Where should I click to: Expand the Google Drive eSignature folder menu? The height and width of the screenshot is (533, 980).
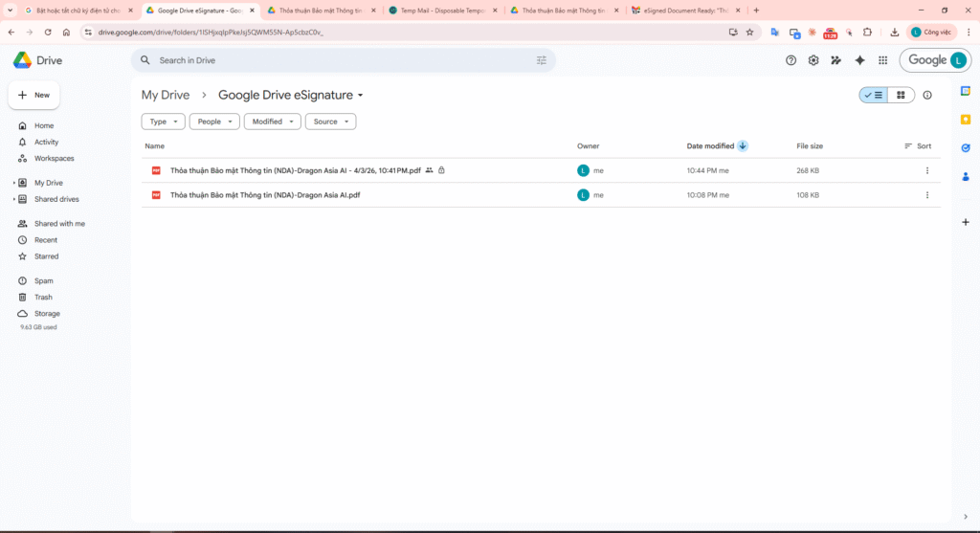click(x=361, y=96)
